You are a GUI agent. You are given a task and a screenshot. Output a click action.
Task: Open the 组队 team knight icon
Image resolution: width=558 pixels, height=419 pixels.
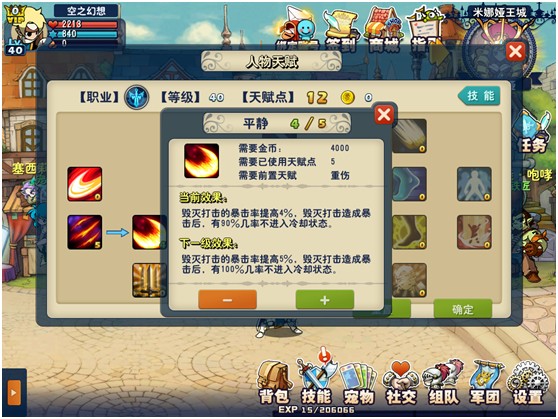pos(443,383)
